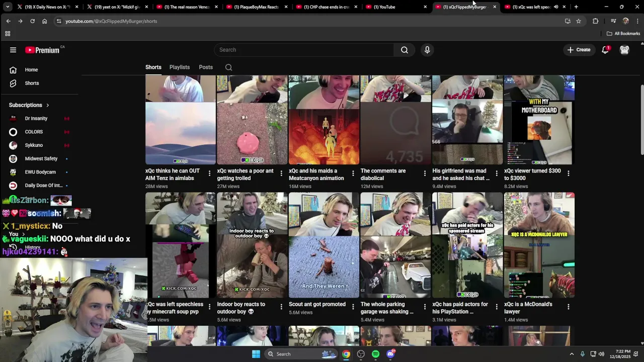The height and width of the screenshot is (362, 644).
Task: Activate voice search microphone
Action: tap(427, 50)
